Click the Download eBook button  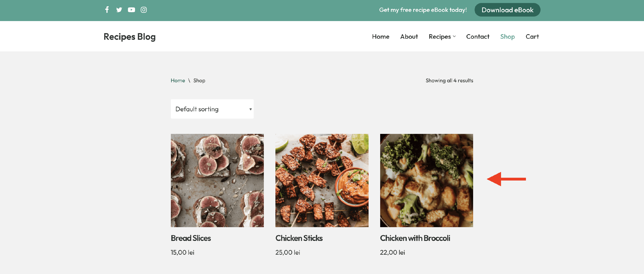click(507, 10)
